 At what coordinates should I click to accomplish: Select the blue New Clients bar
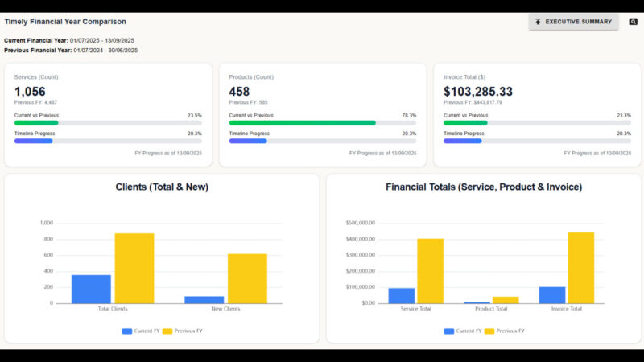(x=204, y=299)
